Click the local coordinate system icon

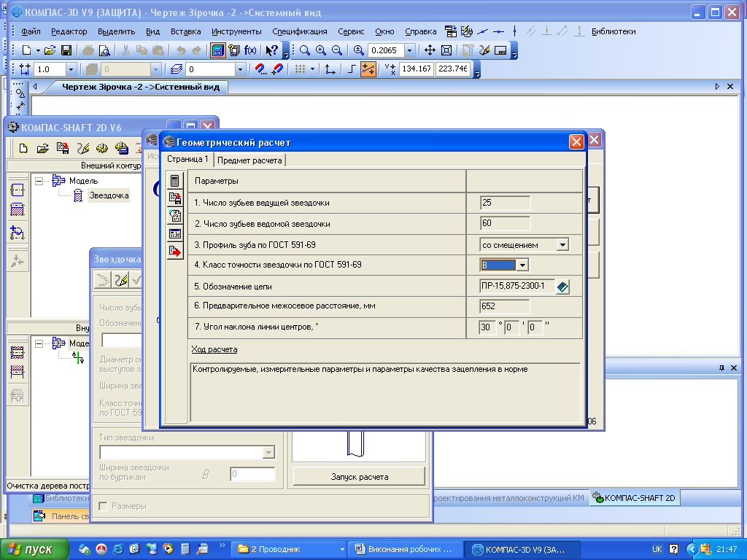click(x=330, y=69)
